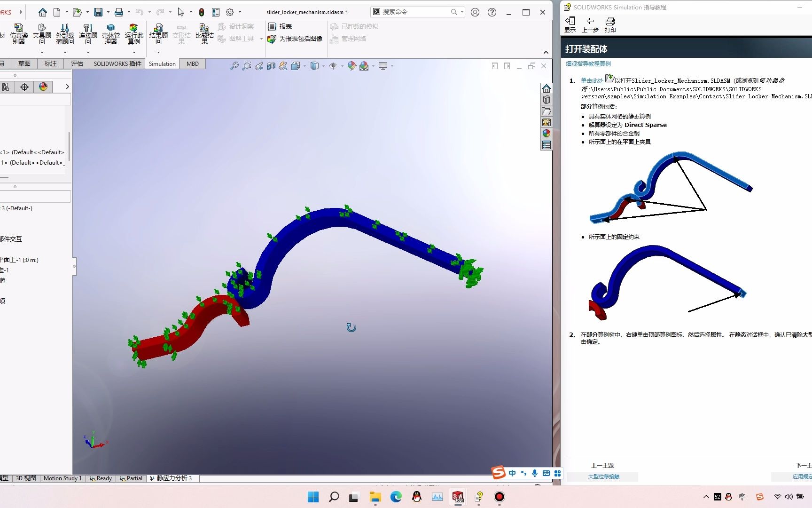The width and height of the screenshot is (812, 508).
Task: Click Previous View icon in view toolbar
Action: [259, 66]
